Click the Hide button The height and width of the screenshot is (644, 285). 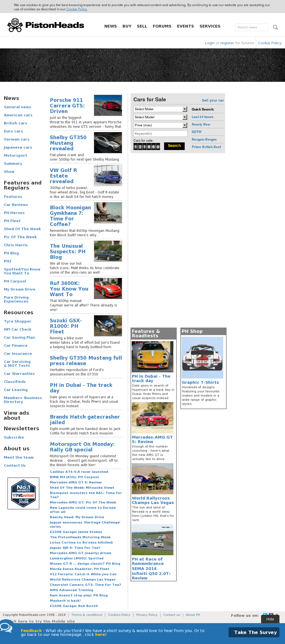270,619
